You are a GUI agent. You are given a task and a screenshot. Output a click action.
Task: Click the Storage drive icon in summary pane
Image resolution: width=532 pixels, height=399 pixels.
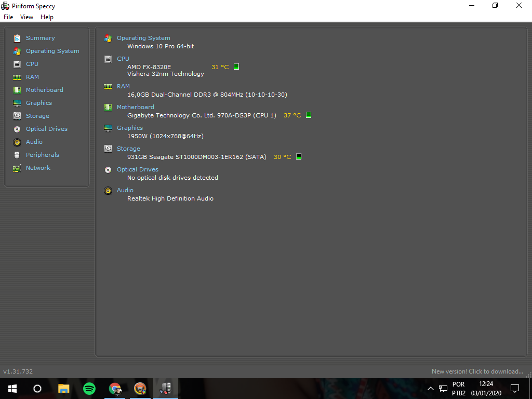tap(108, 149)
